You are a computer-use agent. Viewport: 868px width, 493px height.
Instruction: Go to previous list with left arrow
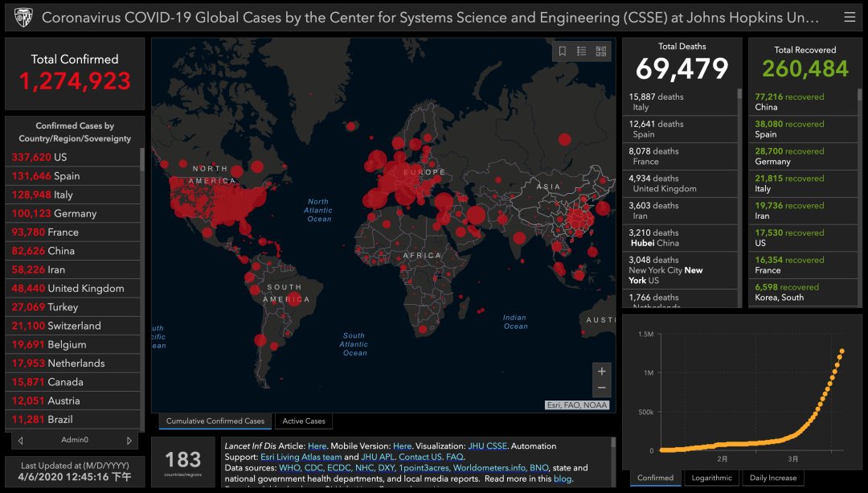pyautogui.click(x=20, y=441)
